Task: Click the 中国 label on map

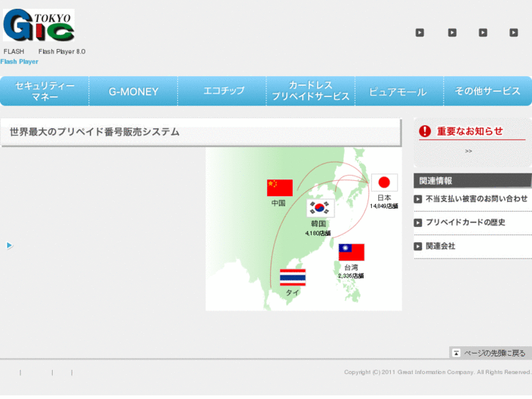Action: point(278,203)
